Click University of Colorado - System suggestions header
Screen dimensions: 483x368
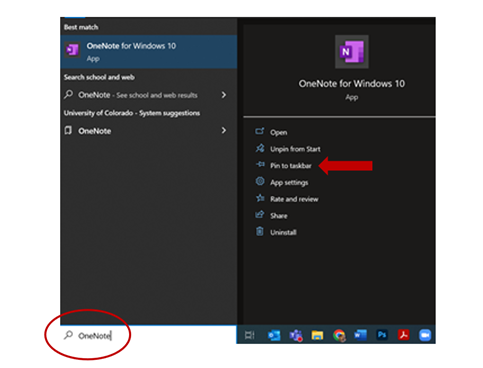coord(132,113)
